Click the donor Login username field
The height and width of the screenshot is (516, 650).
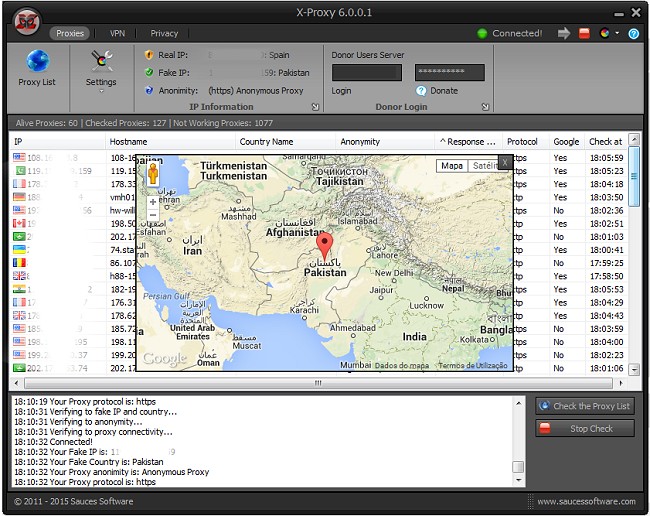click(x=366, y=73)
